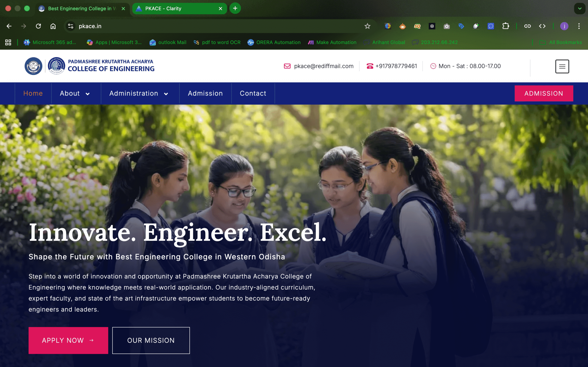588x367 pixels.
Task: Switch to the PKACE - Clarity tab
Action: tap(175, 8)
